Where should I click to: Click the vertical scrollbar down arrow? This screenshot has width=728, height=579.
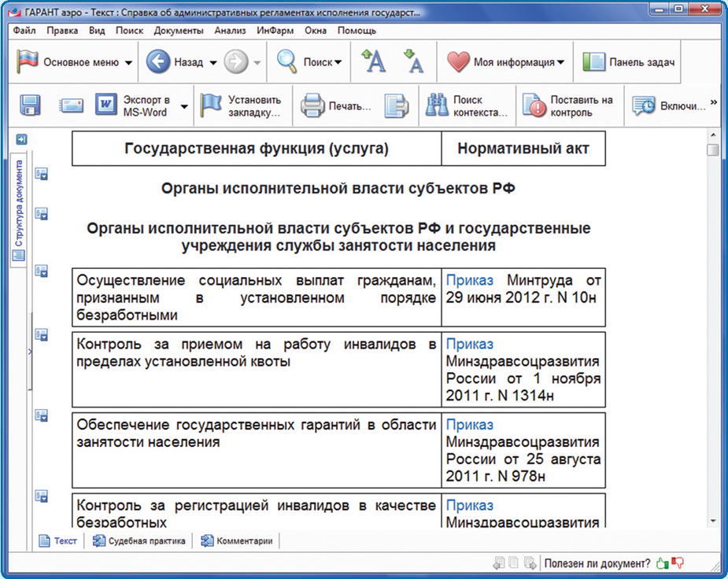[x=713, y=521]
